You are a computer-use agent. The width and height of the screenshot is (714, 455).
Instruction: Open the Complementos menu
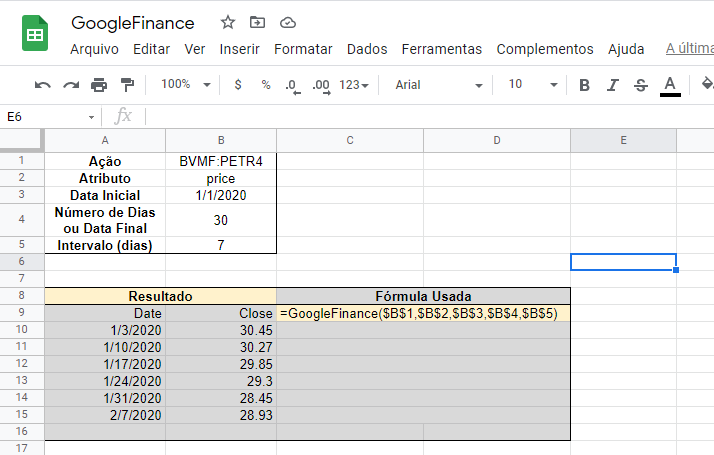(x=545, y=49)
